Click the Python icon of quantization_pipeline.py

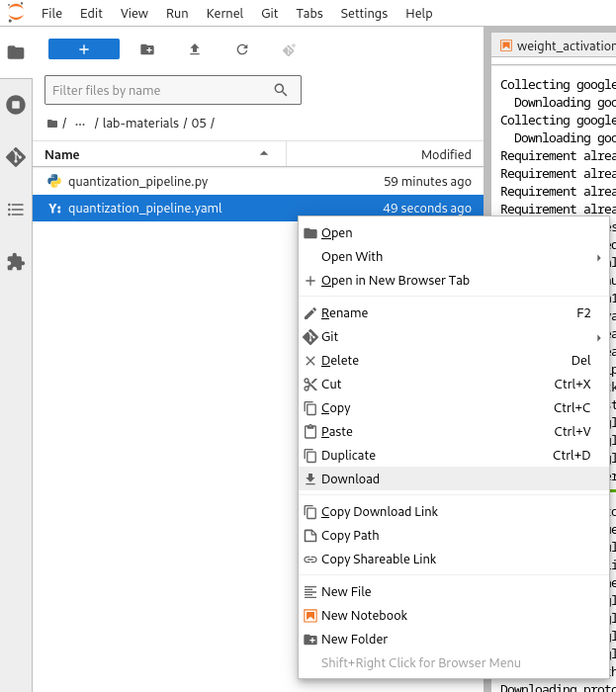pyautogui.click(x=54, y=181)
